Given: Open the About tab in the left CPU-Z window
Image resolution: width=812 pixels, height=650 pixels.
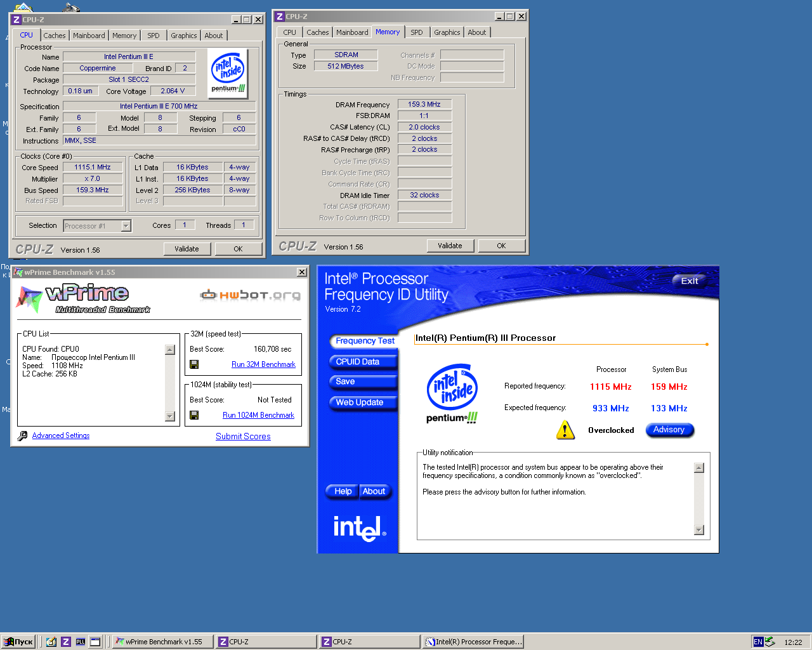Looking at the screenshot, I should [214, 36].
